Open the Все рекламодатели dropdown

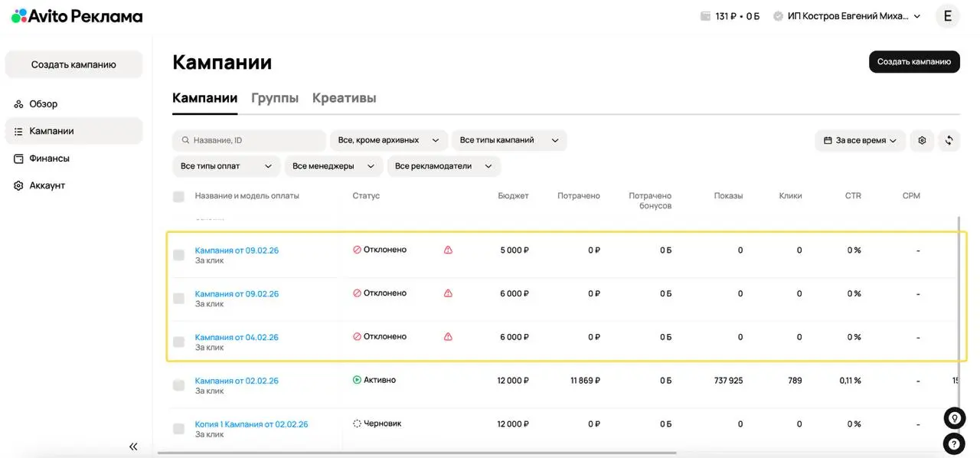(444, 165)
